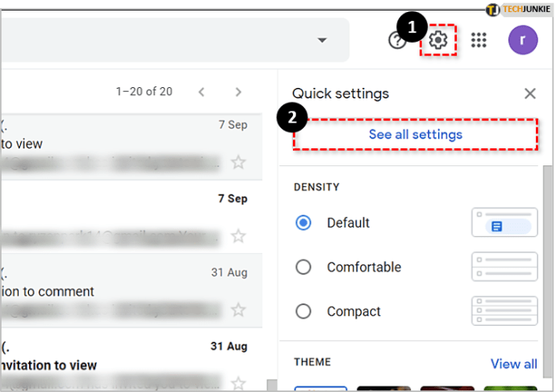Open the purple account avatar
The image size is (556, 392).
pyautogui.click(x=523, y=40)
